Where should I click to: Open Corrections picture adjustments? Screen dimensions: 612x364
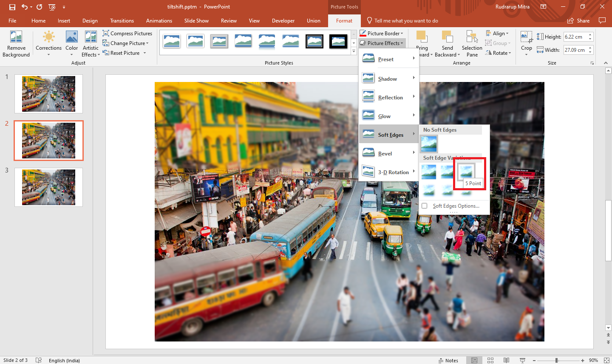coord(48,44)
